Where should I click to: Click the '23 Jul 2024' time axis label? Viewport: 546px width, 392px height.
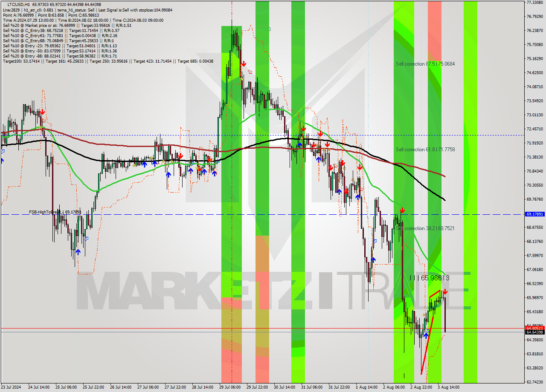[x=12, y=387]
